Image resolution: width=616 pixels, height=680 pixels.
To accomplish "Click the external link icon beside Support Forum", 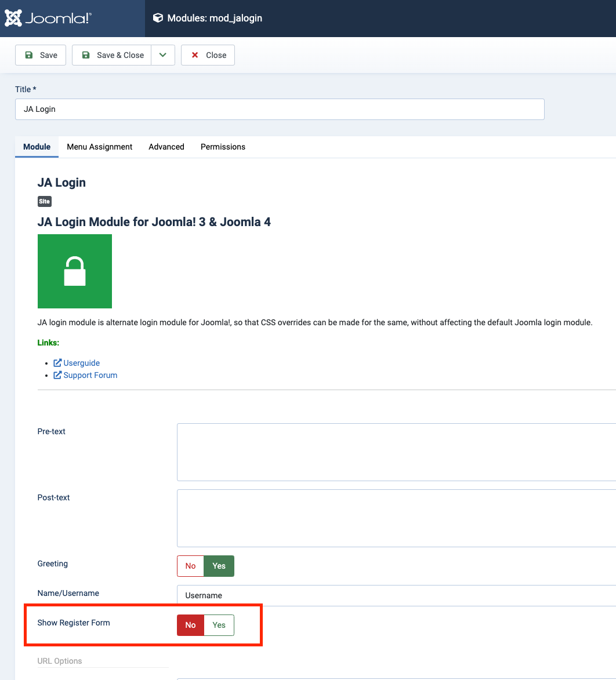I will pyautogui.click(x=57, y=375).
